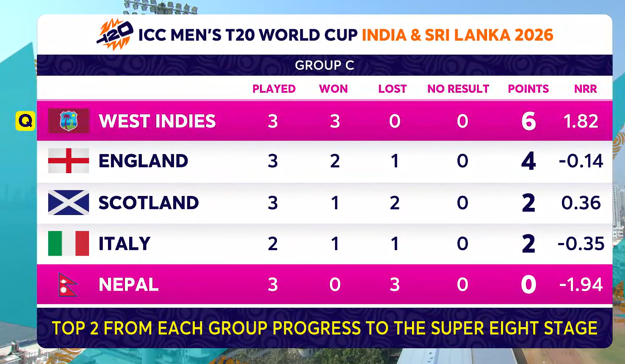Click the SCOTLAND team name
625x364 pixels.
149,203
